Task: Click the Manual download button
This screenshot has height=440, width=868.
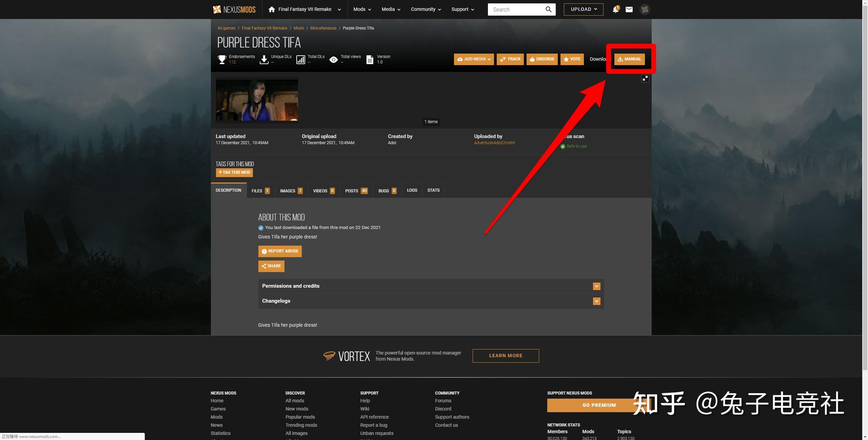Action: (629, 59)
